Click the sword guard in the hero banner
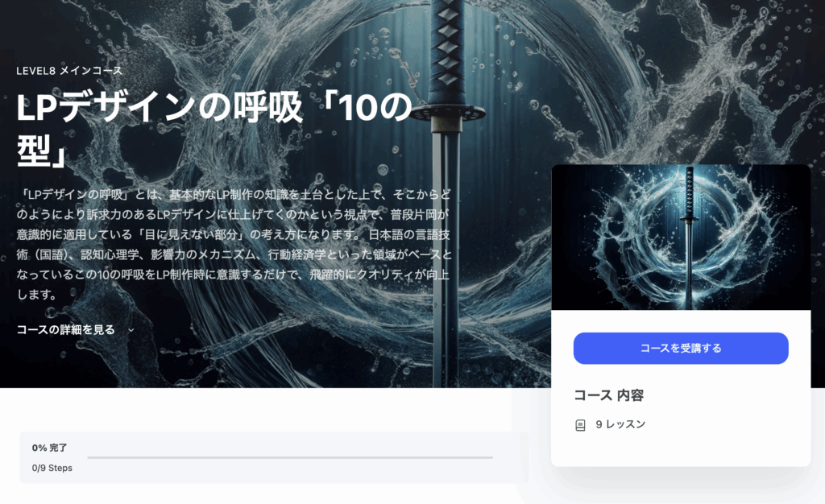The height and width of the screenshot is (504, 825). pos(447,112)
